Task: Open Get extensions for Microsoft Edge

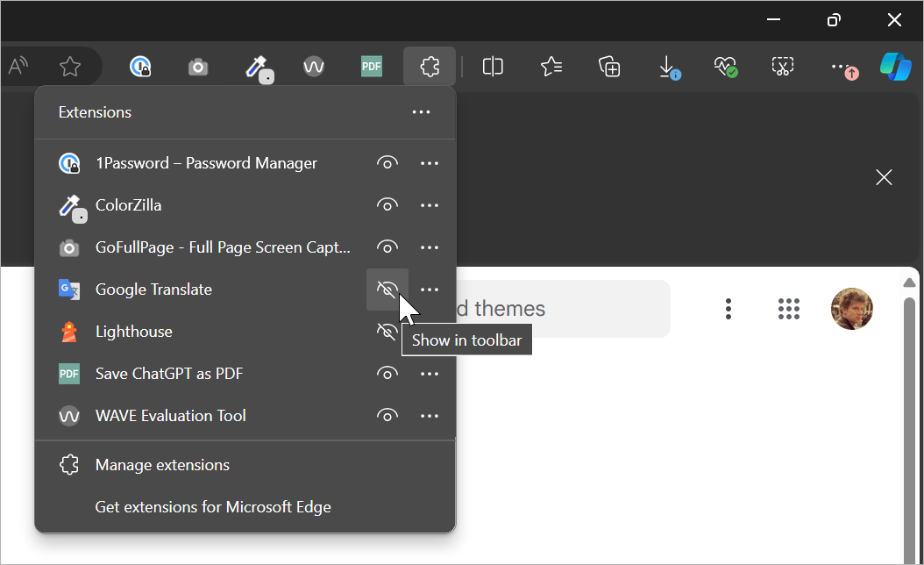Action: pyautogui.click(x=213, y=507)
